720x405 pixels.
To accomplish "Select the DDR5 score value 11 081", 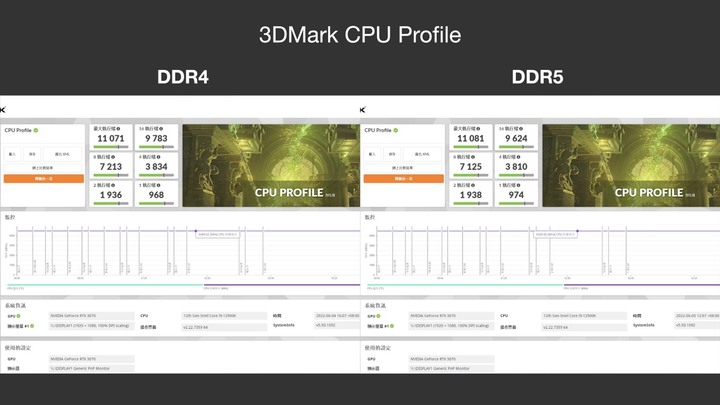I will coord(471,138).
